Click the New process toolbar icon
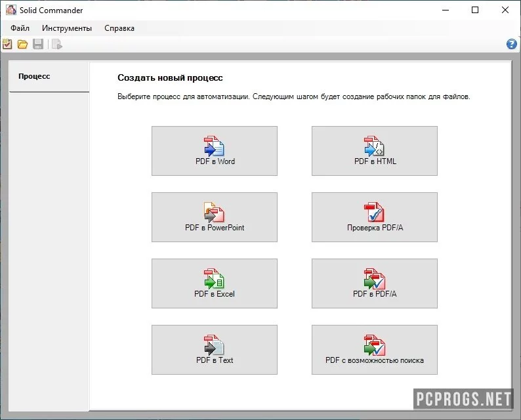Viewport: 521px width, 420px height. (x=7, y=44)
